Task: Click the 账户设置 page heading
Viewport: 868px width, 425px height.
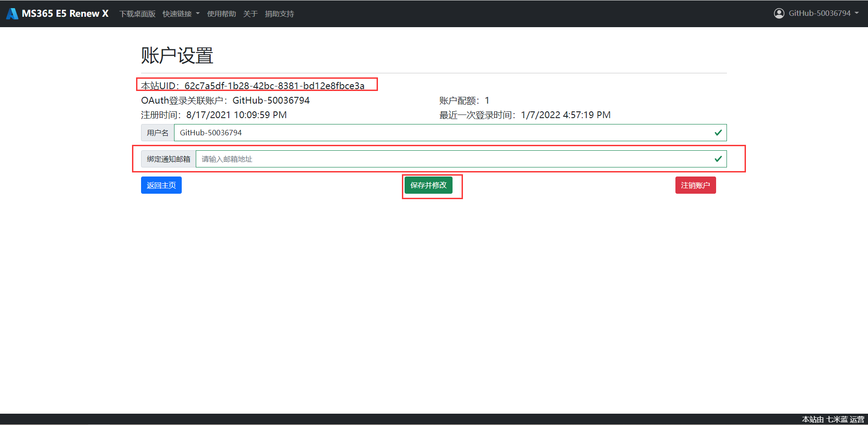Action: click(x=177, y=55)
